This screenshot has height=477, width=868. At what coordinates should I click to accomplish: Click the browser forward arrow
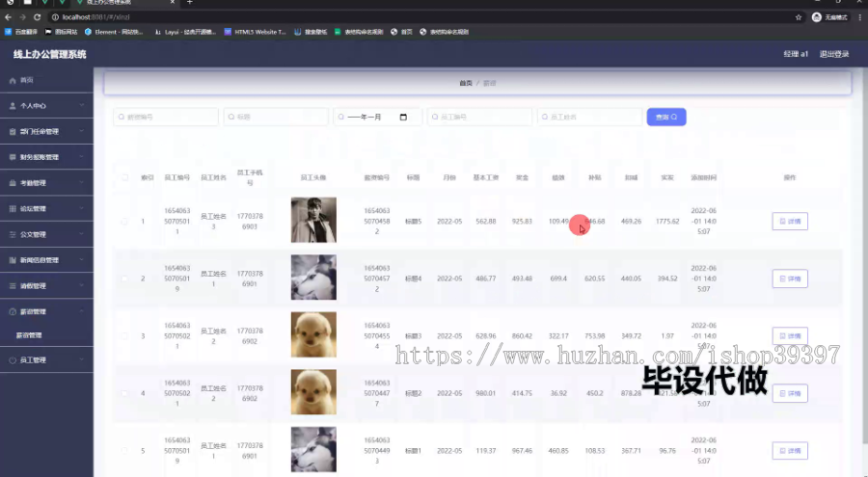click(23, 17)
